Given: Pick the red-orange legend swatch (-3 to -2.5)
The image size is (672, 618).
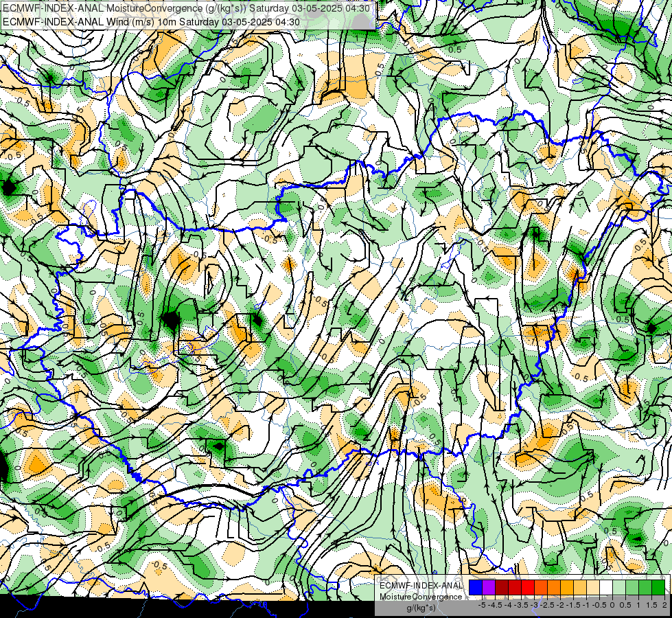Looking at the screenshot, I should pos(541,587).
